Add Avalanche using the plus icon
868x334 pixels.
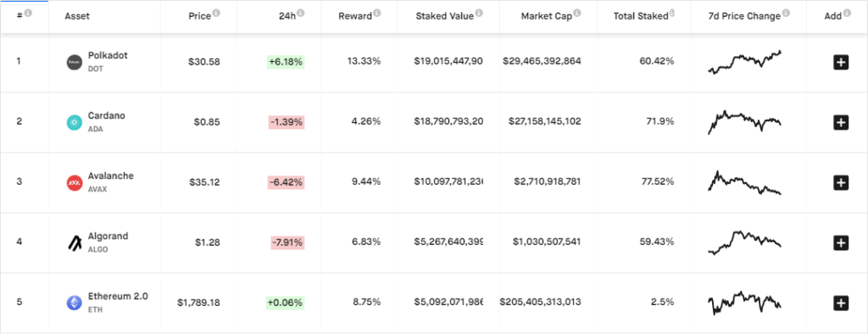pyautogui.click(x=841, y=182)
